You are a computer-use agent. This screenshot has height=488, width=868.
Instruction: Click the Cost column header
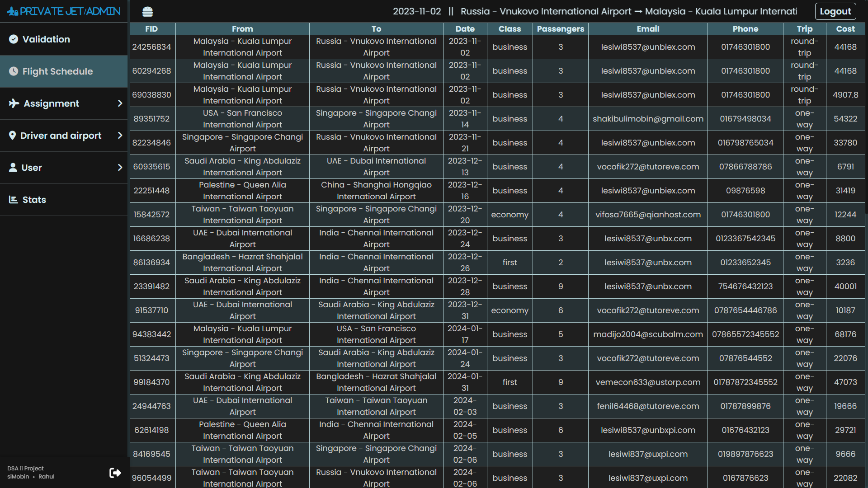845,29
